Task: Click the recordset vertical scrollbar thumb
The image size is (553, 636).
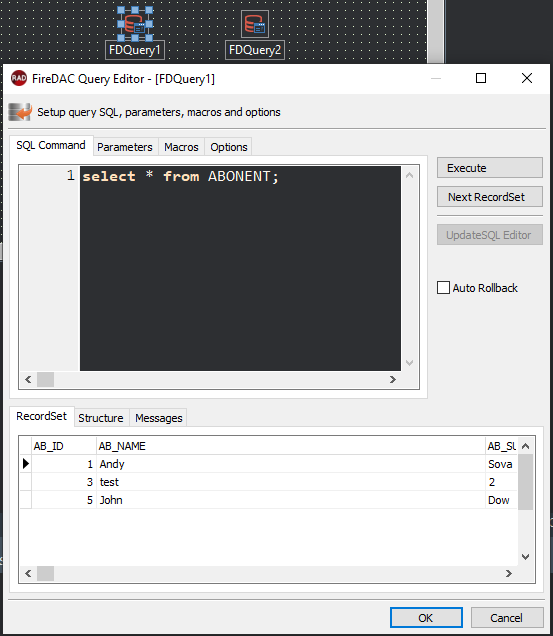Action: [525, 482]
